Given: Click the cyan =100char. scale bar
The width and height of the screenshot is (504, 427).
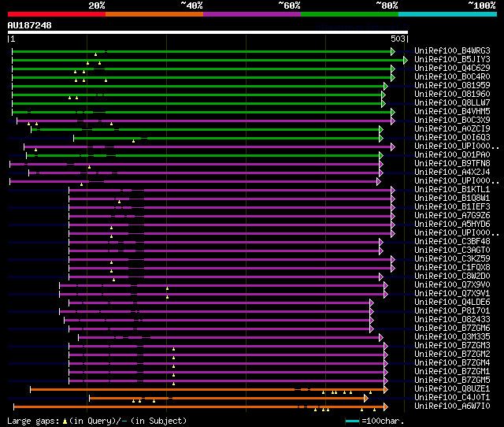Looking at the screenshot, I should [352, 421].
